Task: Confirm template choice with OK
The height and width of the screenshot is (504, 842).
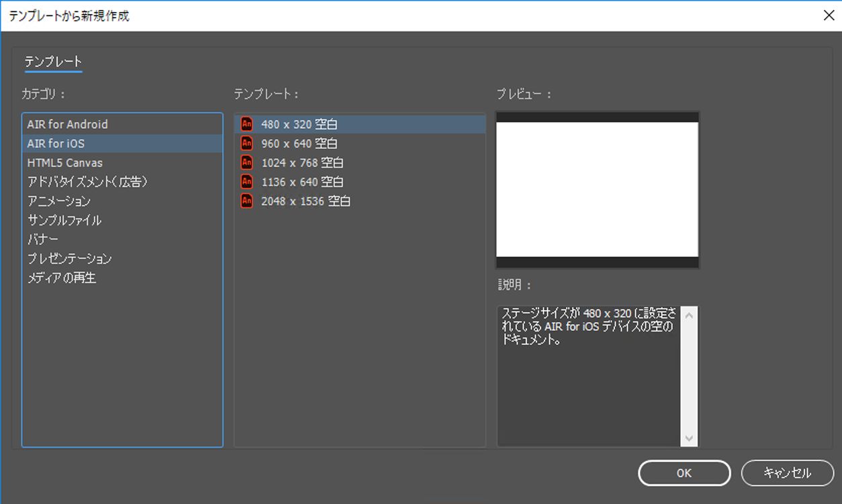Action: (684, 472)
